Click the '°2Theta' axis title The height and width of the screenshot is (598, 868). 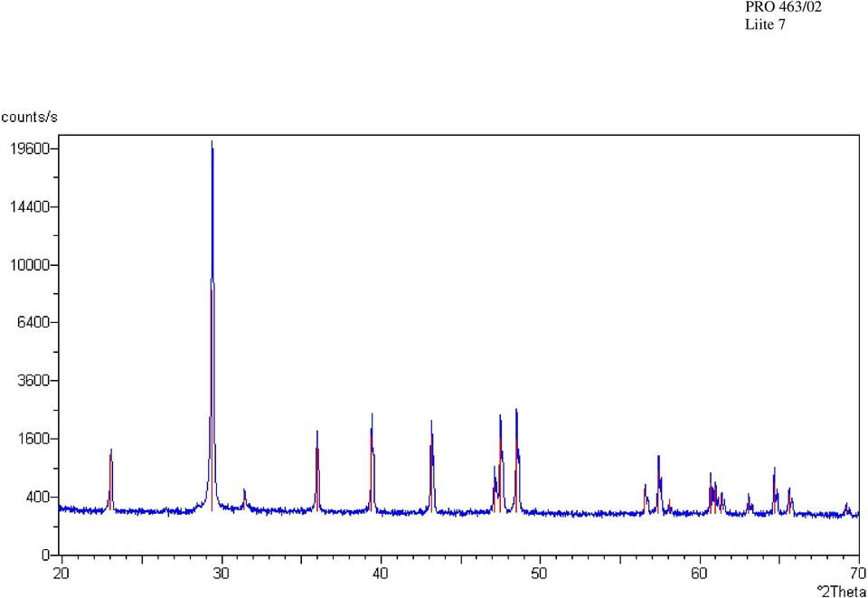(842, 592)
